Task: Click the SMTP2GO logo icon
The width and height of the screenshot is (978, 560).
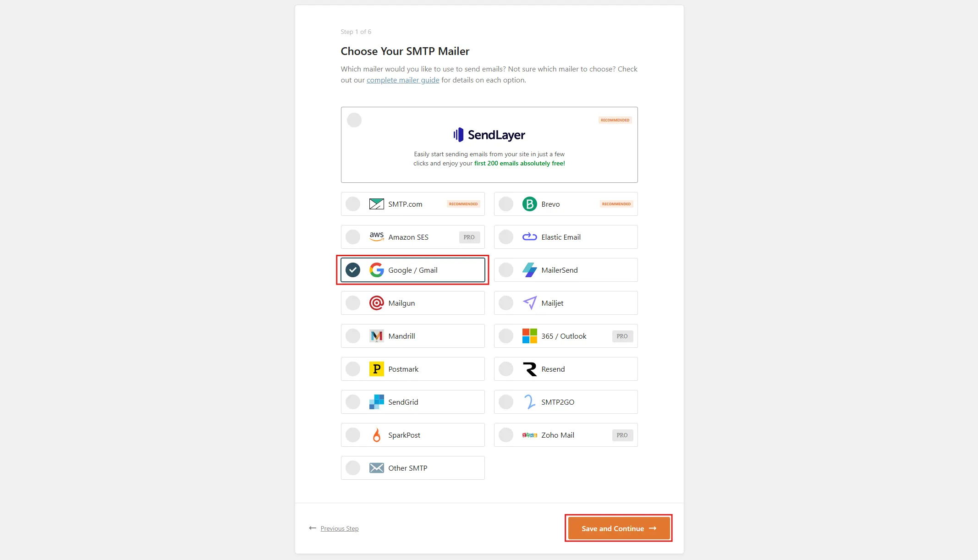Action: pos(529,402)
